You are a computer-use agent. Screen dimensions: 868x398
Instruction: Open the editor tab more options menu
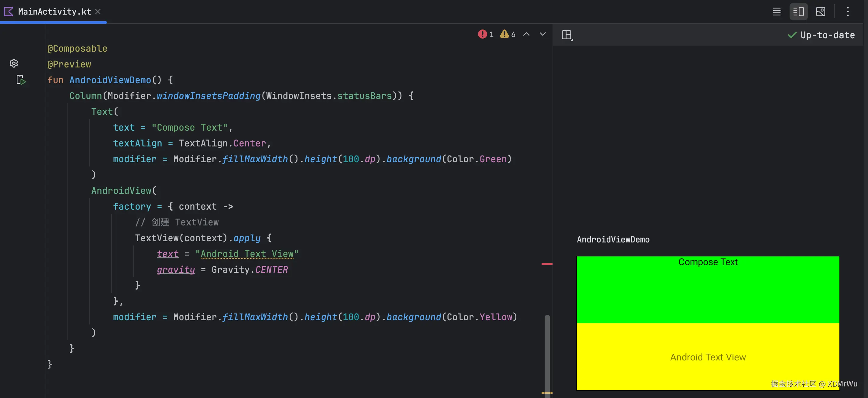tap(848, 12)
